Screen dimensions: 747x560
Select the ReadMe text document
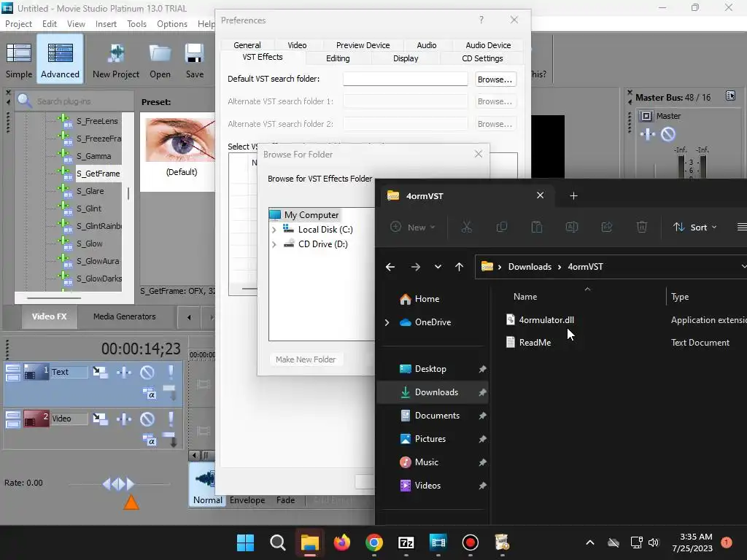(x=529, y=343)
